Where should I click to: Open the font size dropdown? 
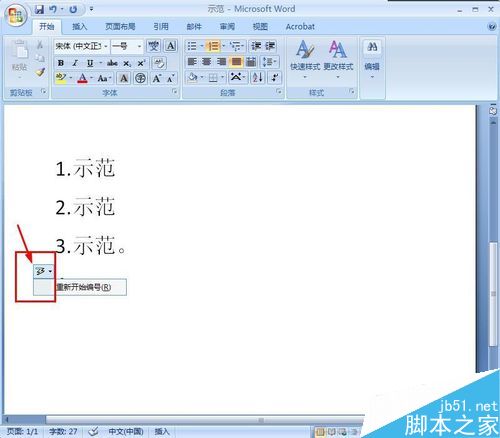pos(140,46)
